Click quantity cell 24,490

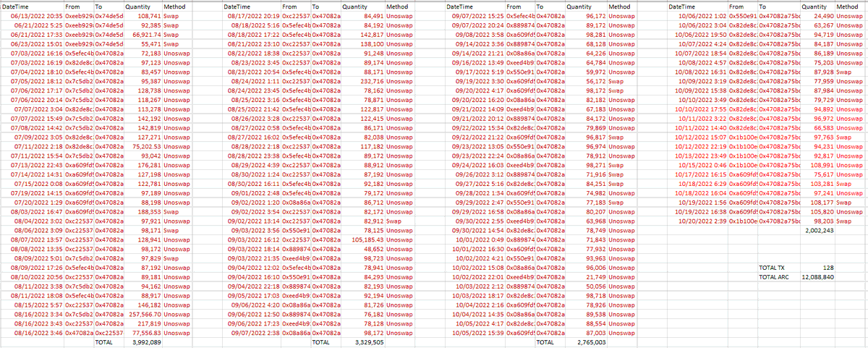pyautogui.click(x=823, y=15)
